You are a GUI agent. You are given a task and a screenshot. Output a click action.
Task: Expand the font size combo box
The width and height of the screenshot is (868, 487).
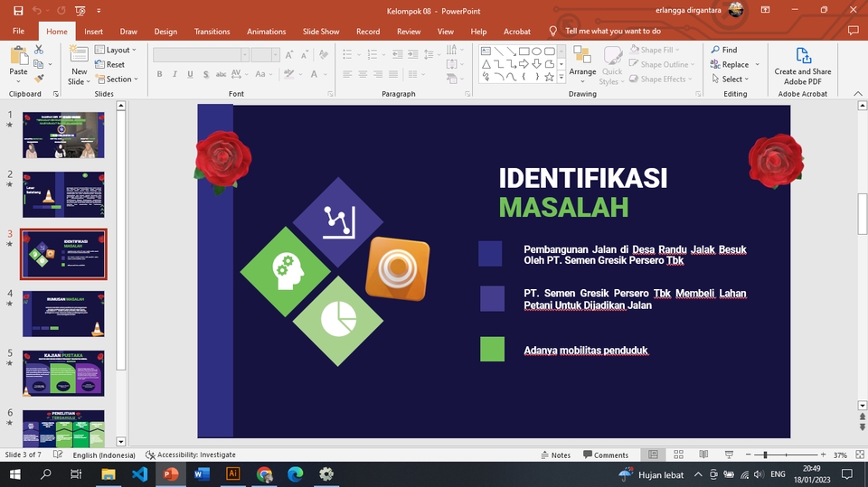point(275,55)
